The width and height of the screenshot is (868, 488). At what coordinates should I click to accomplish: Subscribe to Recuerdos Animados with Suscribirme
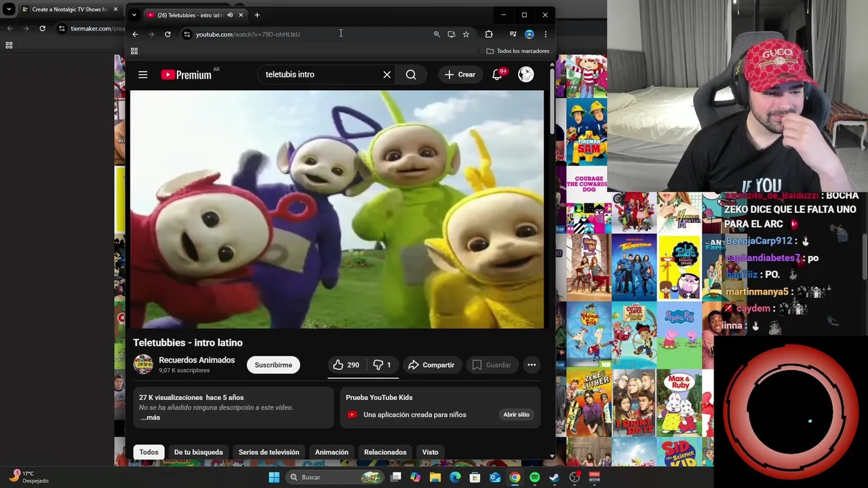[x=273, y=365]
